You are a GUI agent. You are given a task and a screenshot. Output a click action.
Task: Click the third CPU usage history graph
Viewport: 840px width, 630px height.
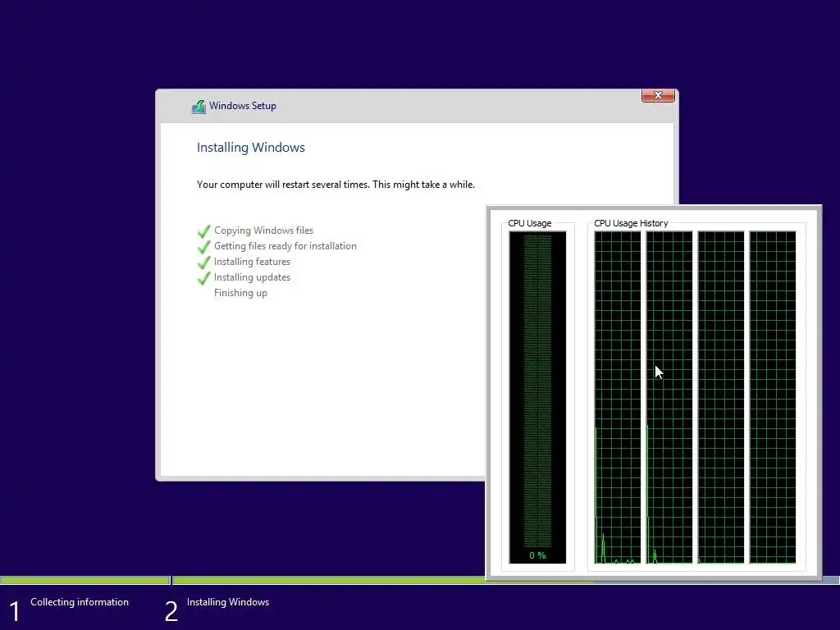720,397
